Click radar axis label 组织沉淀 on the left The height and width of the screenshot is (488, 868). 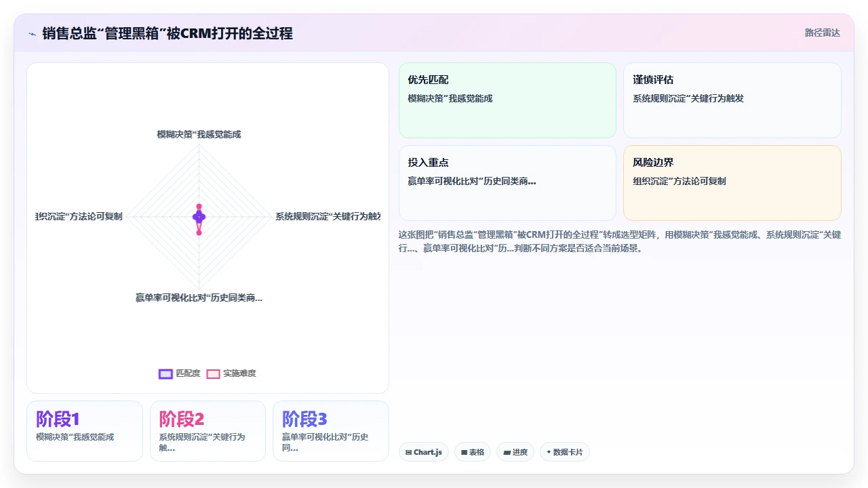tap(79, 216)
